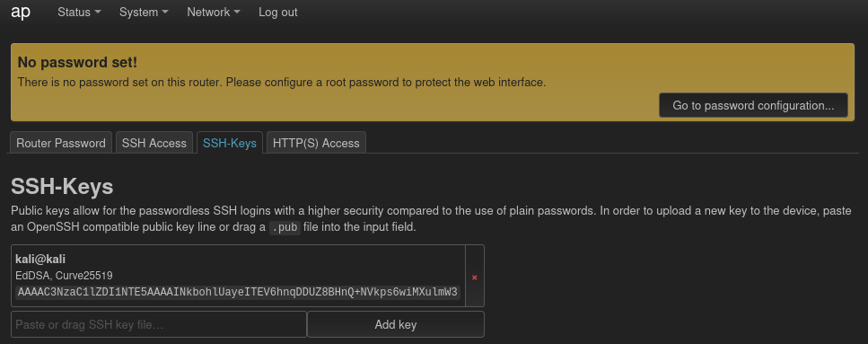The image size is (868, 344).
Task: Open the Network dropdown menu
Action: [213, 13]
